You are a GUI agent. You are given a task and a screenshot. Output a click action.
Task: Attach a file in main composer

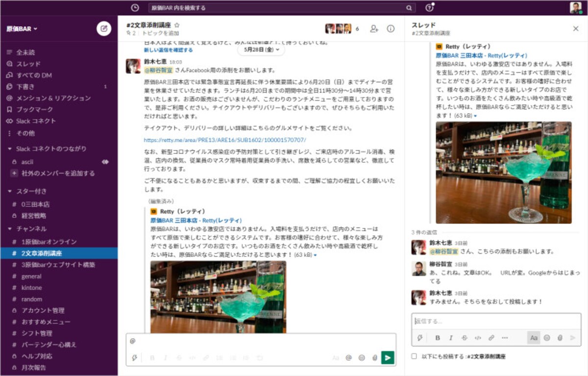[x=375, y=358]
